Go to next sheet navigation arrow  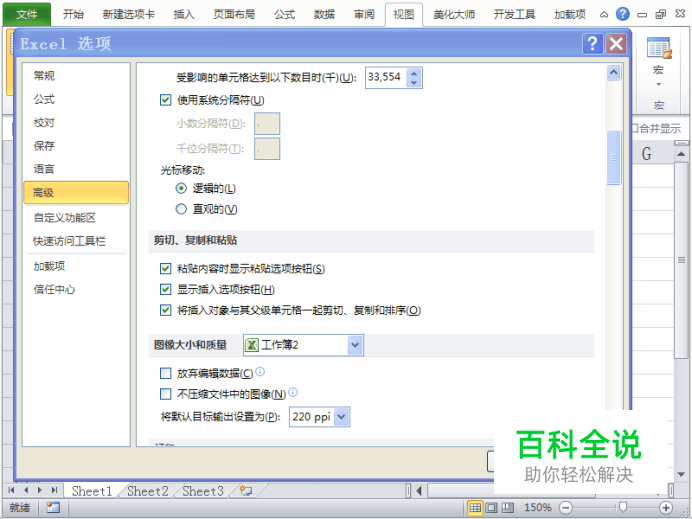(x=40, y=490)
